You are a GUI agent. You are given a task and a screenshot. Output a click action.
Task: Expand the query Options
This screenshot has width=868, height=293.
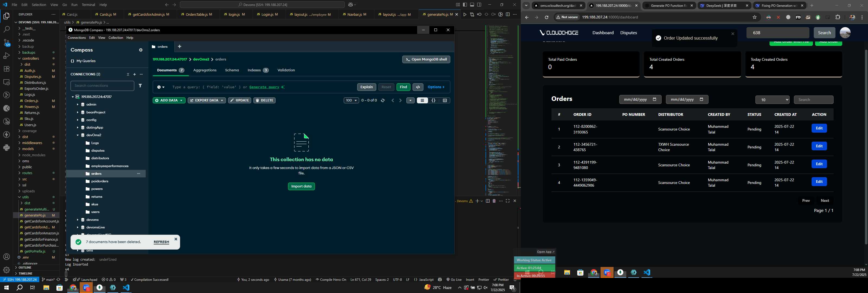coord(436,87)
